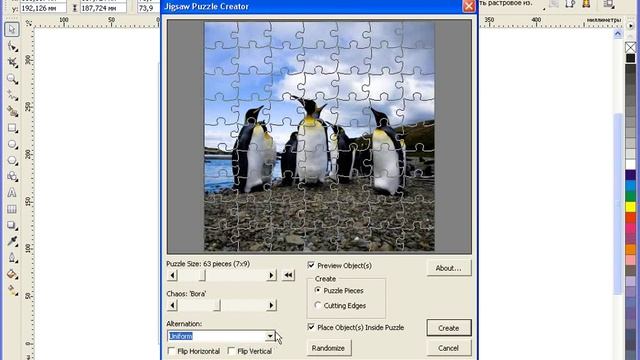Click the vertical scrollbar up arrow
640x360 pixels.
pyautogui.click(x=618, y=34)
